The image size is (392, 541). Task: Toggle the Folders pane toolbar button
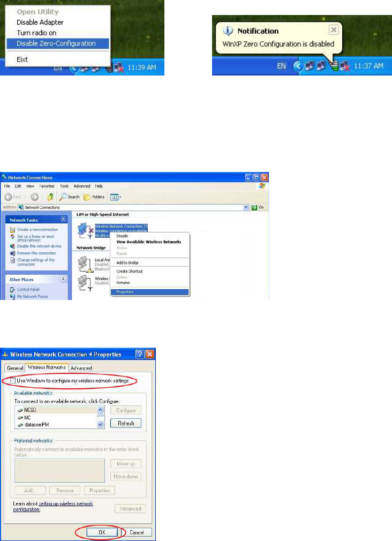click(x=94, y=197)
